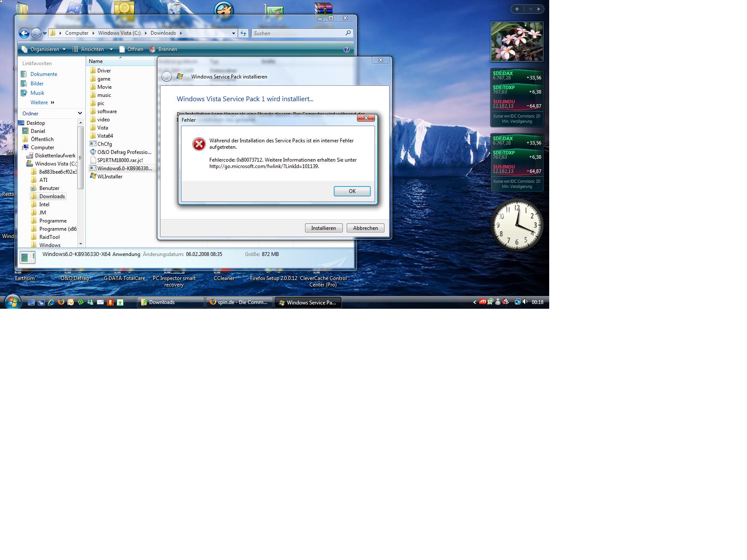Click the flower slideshow gadget
Image resolution: width=747 pixels, height=560 pixels.
click(517, 42)
